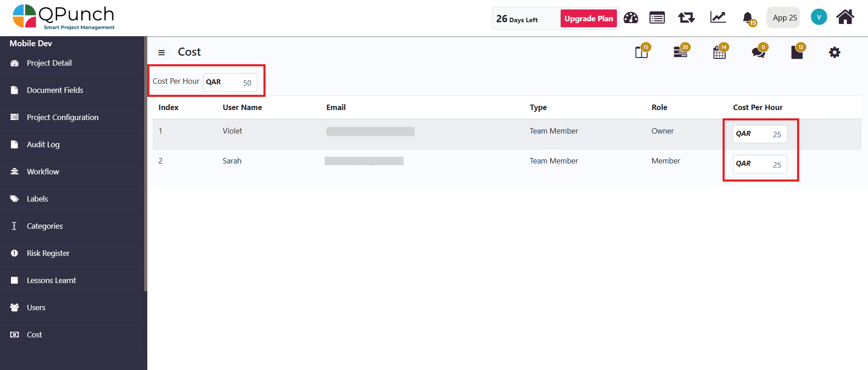Click the 26 Days Left text
The height and width of the screenshot is (370, 868).
pos(517,19)
